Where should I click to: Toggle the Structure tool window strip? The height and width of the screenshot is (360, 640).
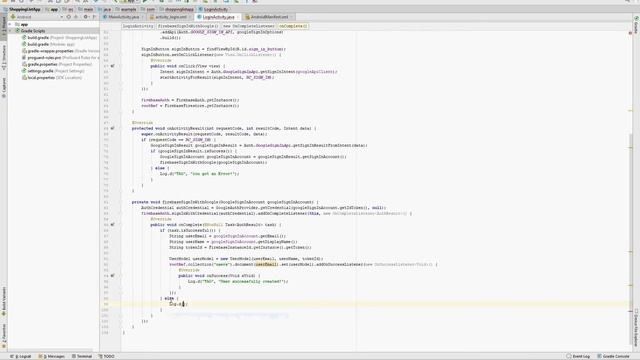tap(4, 57)
